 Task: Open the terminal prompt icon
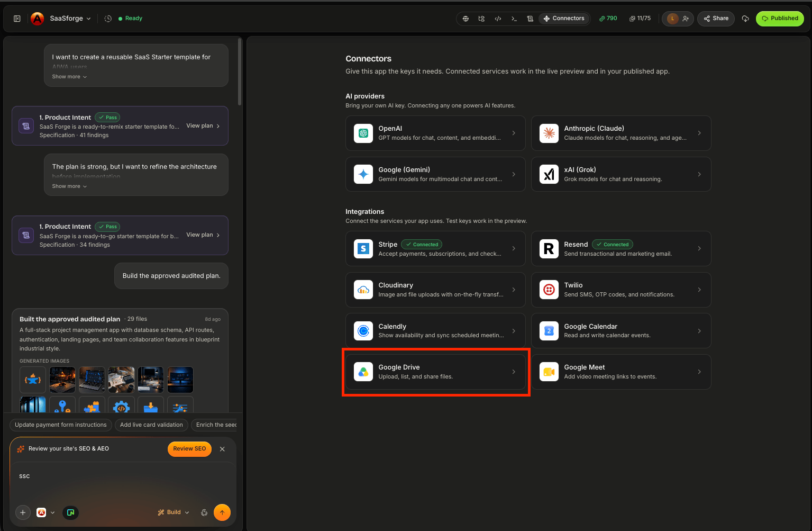(x=514, y=19)
